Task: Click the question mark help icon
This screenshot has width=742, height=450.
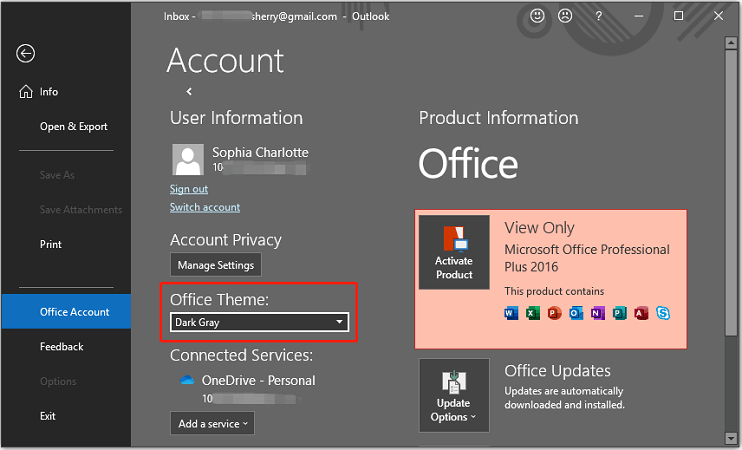Action: [599, 16]
